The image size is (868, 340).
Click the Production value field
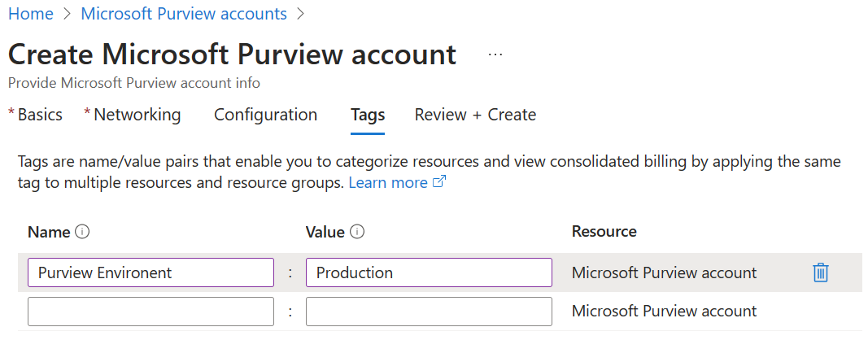429,272
